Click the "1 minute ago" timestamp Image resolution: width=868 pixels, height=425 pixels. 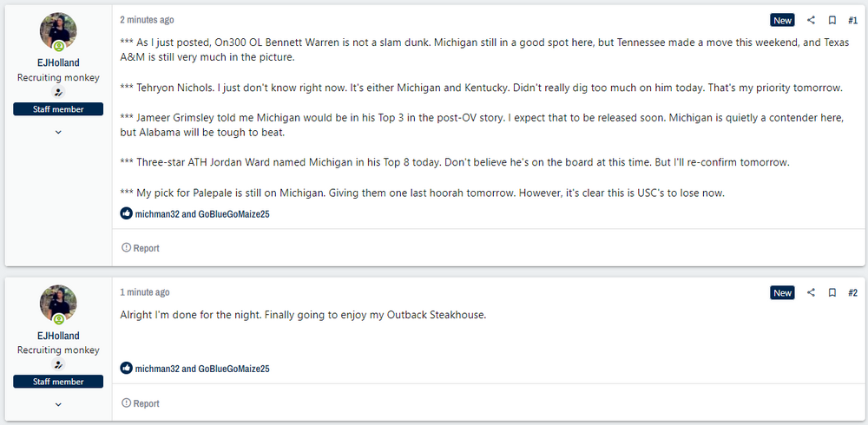coord(145,292)
